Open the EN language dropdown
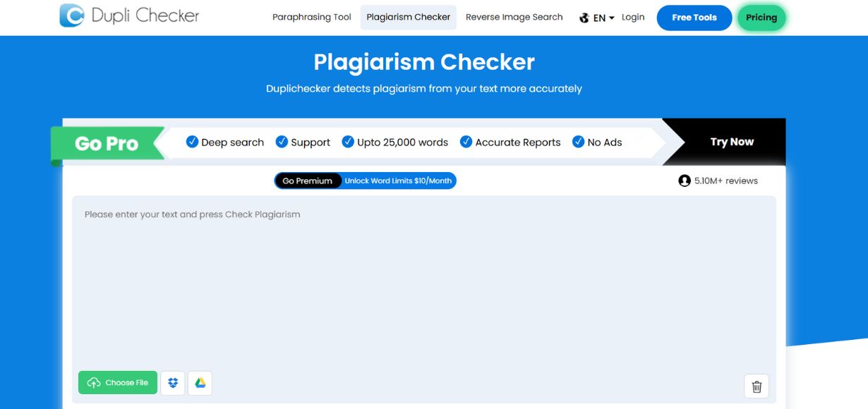 600,17
